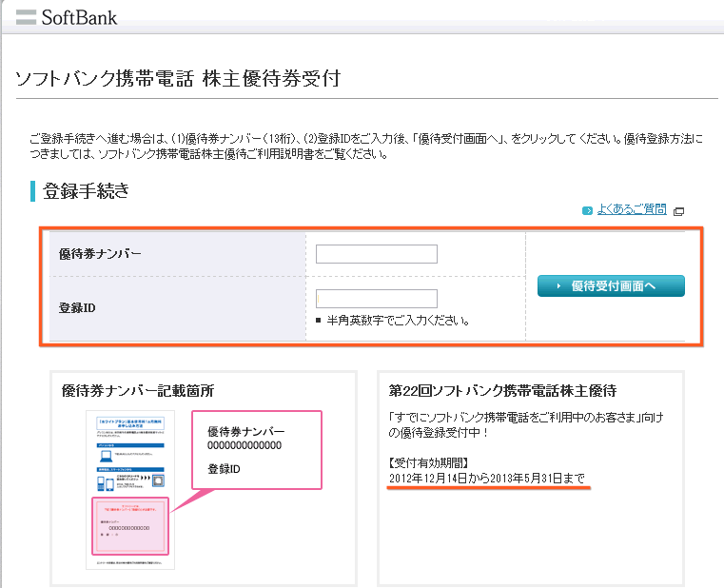
Task: Focus the 優待券ナンバー input field
Action: (x=376, y=254)
